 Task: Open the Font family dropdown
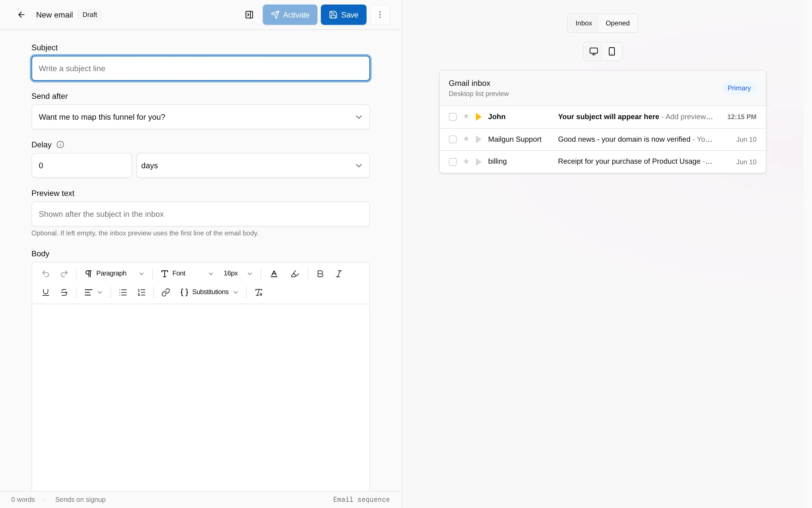(x=187, y=274)
